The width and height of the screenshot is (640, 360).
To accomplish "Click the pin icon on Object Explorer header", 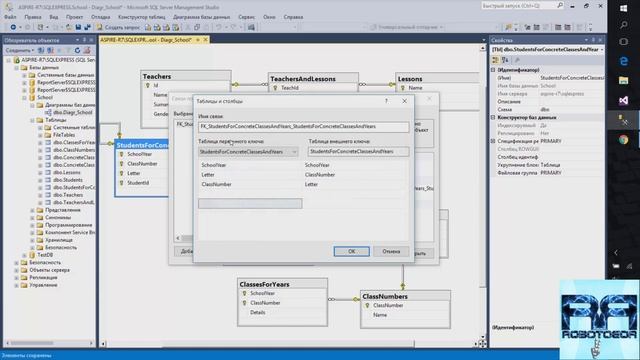I will (x=84, y=40).
